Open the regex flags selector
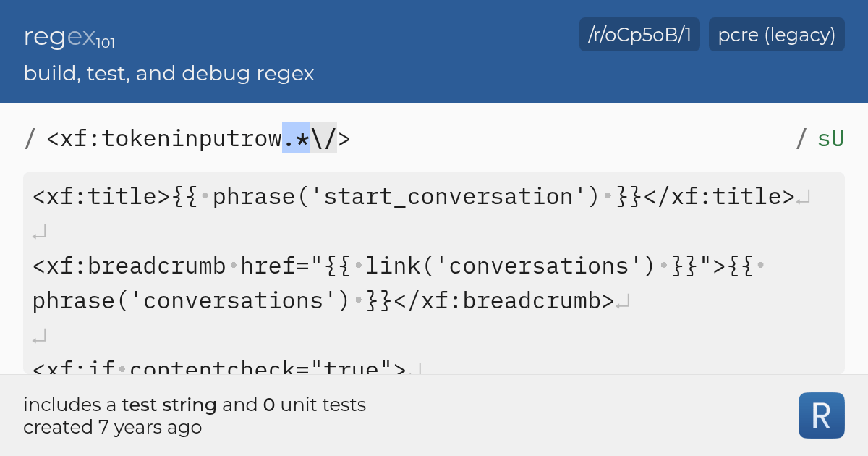The width and height of the screenshot is (868, 456). pos(830,138)
